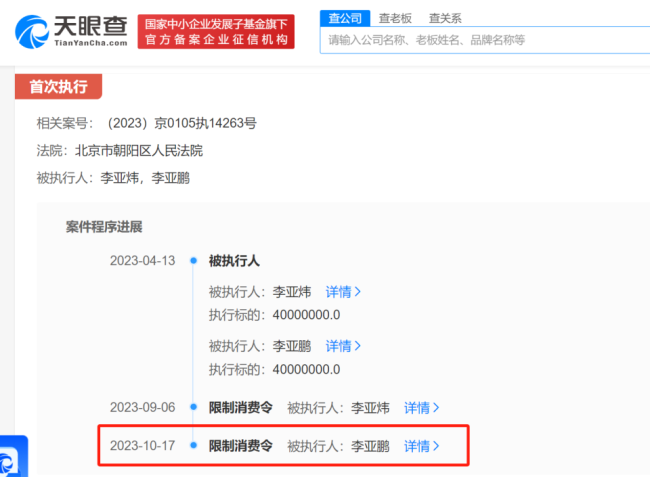Click the 案件程序进展 section heading
The width and height of the screenshot is (650, 477).
point(104,227)
